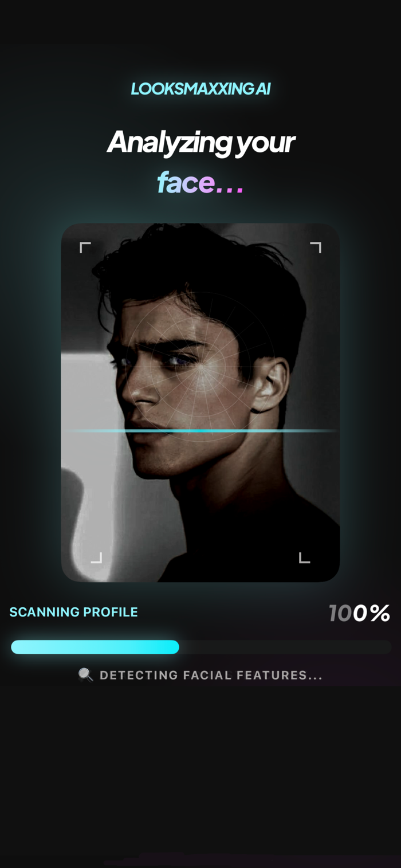Viewport: 401px width, 868px height.
Task: Click the gradient word face
Action: [x=186, y=182]
